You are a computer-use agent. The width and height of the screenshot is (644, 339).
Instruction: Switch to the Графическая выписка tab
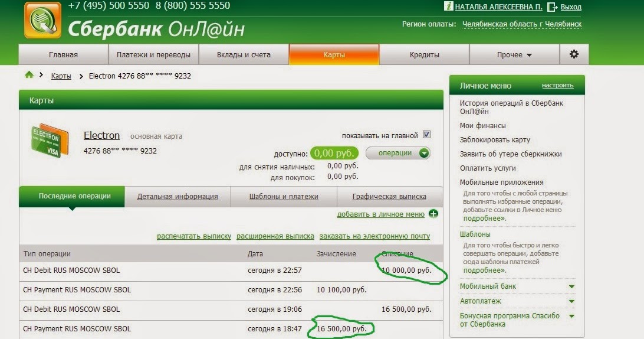pyautogui.click(x=389, y=197)
